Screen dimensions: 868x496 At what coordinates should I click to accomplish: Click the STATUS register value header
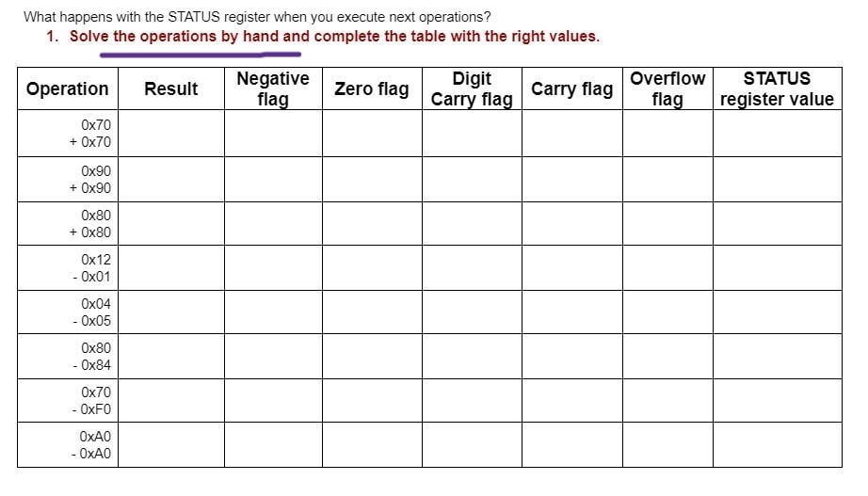[x=778, y=88]
